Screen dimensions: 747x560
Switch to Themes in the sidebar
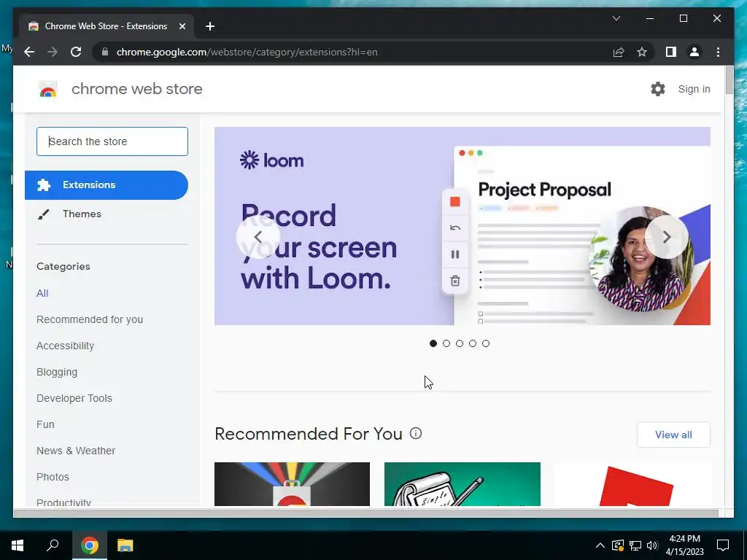point(82,214)
